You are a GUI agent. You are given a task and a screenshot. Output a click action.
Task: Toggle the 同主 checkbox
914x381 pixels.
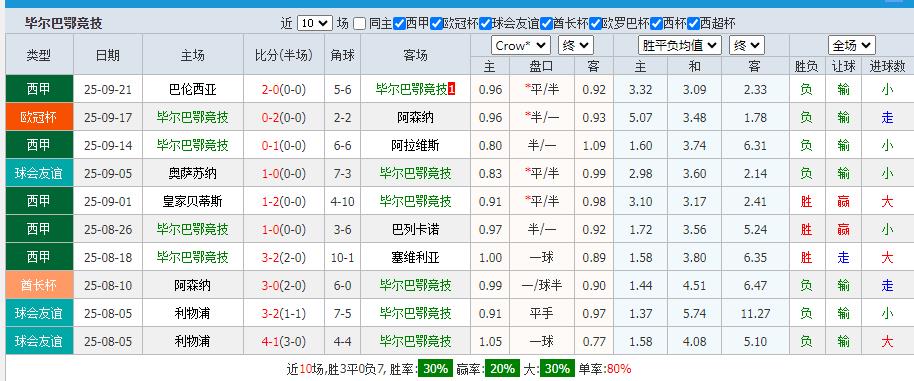pyautogui.click(x=360, y=24)
